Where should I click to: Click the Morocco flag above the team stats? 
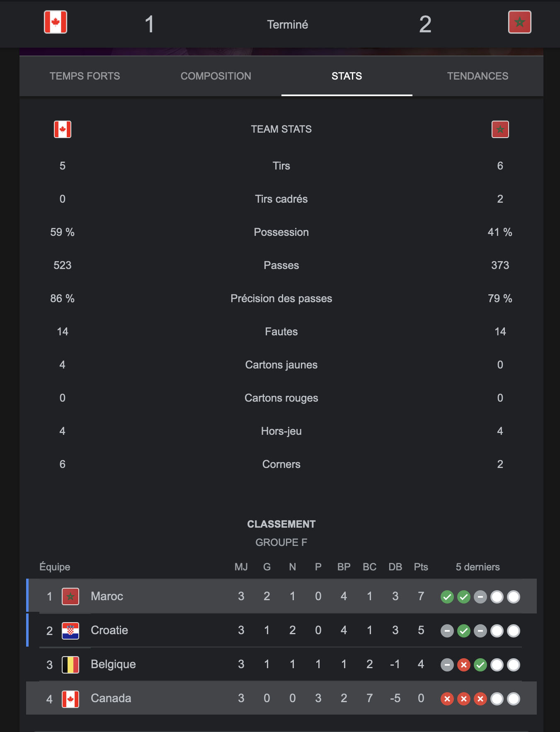click(500, 129)
